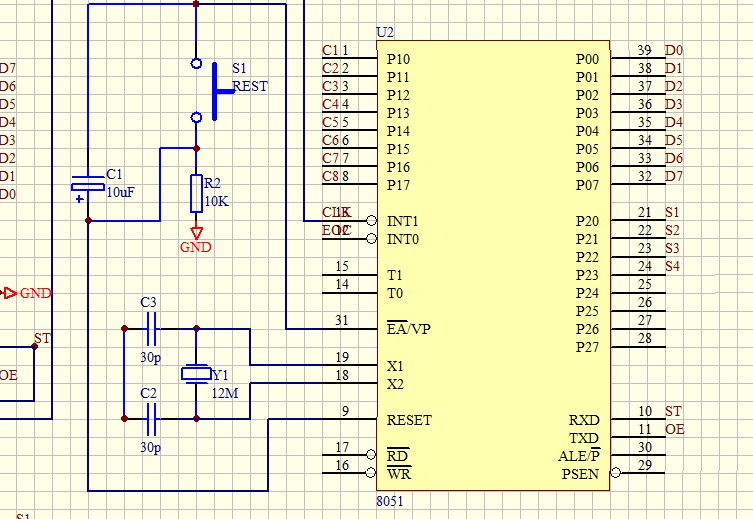Screen dimensions: 753x519
Task: Select the C8 net label at P17
Action: (330, 176)
